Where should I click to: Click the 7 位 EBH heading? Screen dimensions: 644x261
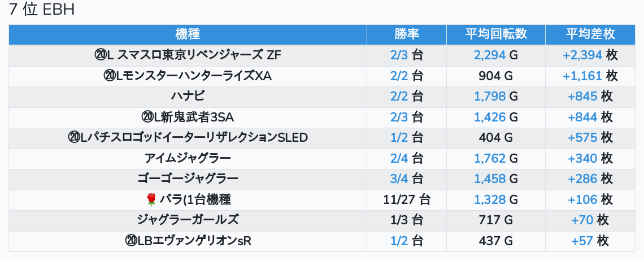pyautogui.click(x=42, y=10)
